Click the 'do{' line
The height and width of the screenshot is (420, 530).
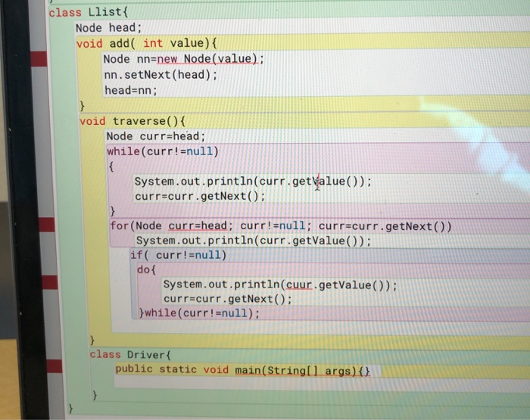(146, 269)
